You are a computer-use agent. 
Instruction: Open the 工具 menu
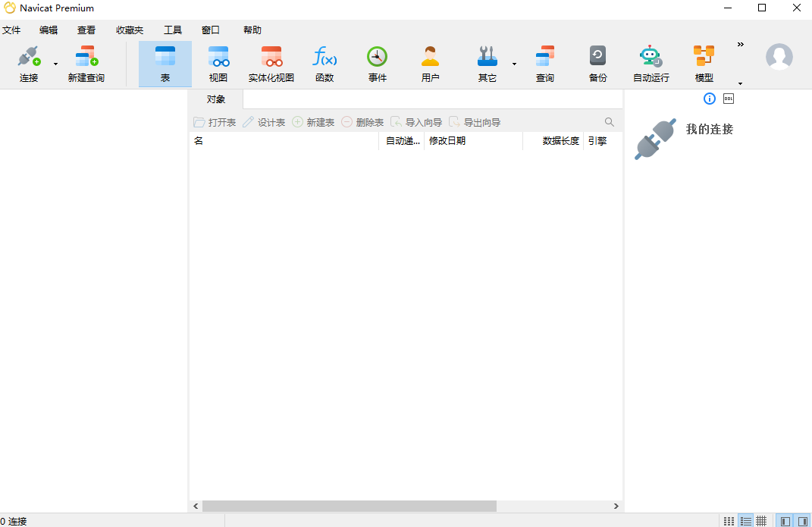(173, 30)
